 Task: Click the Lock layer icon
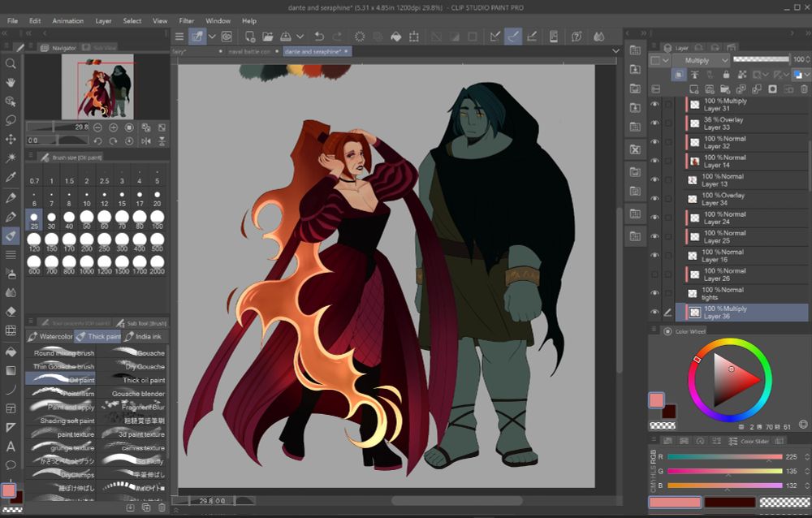click(x=728, y=75)
